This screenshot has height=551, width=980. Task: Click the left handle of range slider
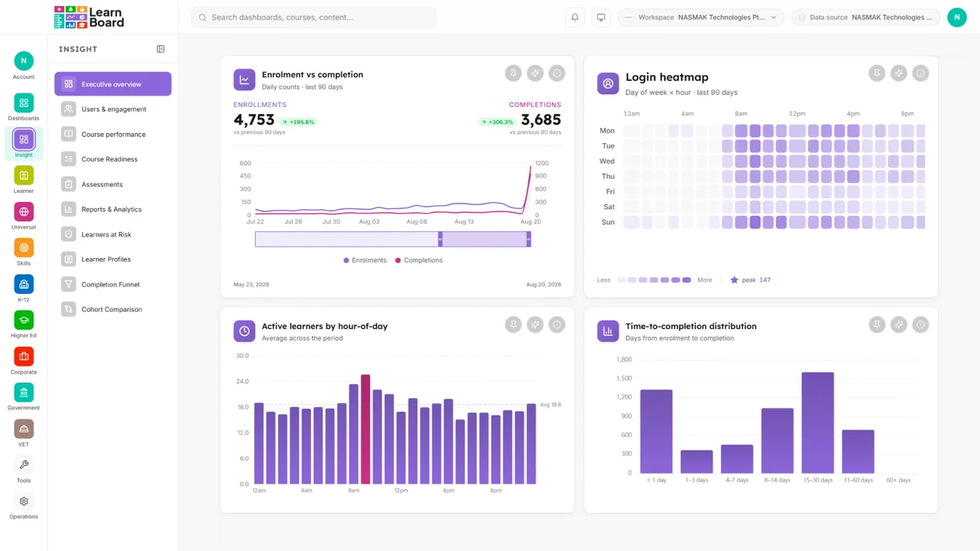(440, 240)
